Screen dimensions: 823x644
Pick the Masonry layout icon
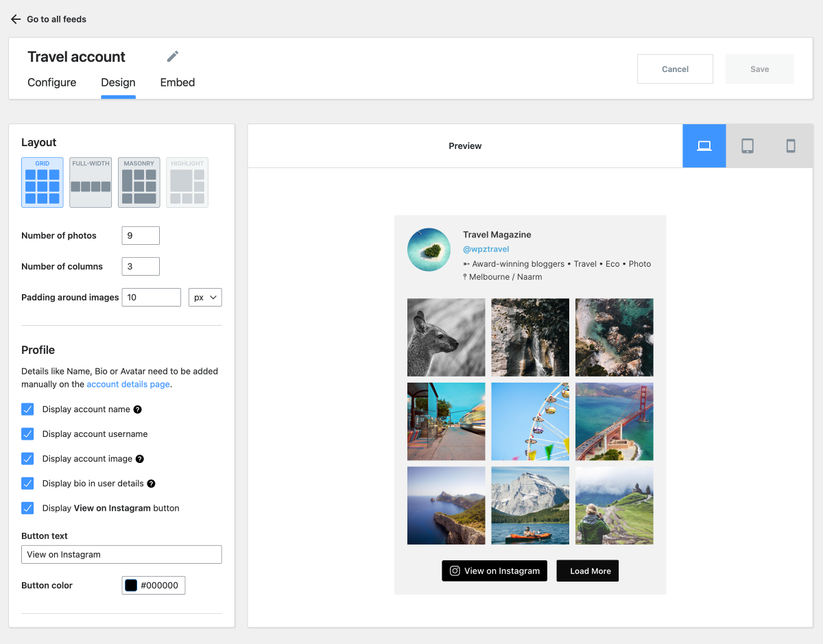click(x=139, y=182)
